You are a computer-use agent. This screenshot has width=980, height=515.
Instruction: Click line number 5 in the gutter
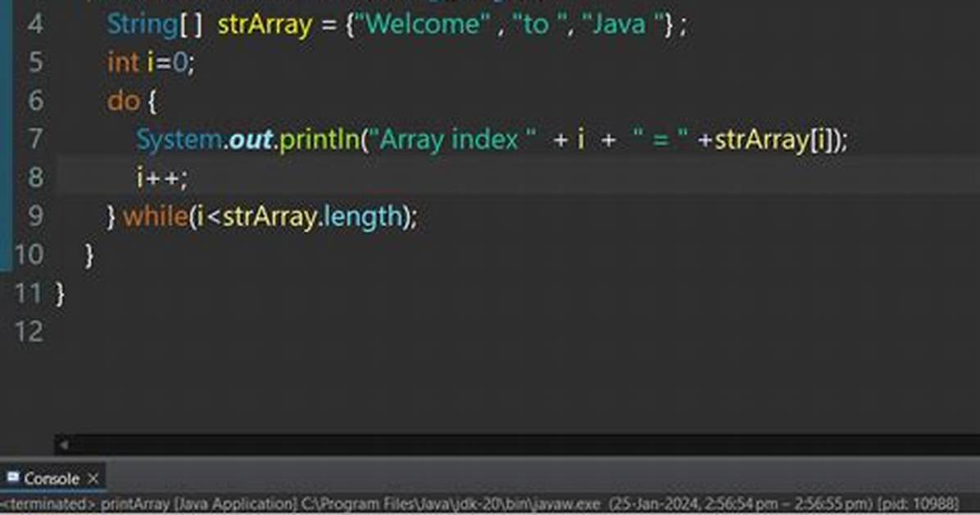(35, 62)
